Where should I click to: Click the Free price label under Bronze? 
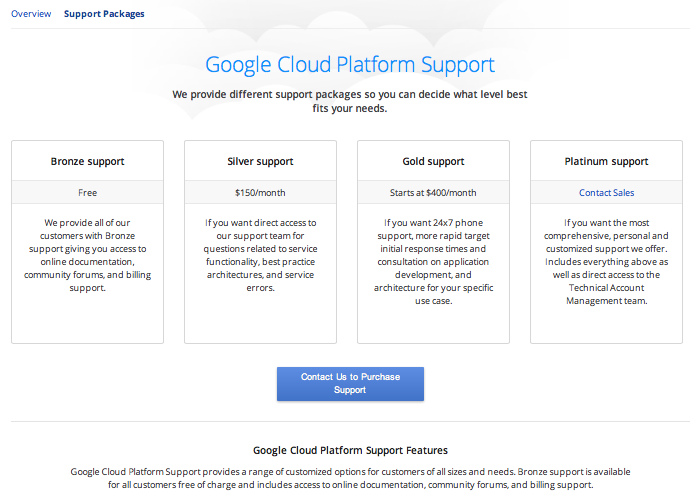click(88, 193)
